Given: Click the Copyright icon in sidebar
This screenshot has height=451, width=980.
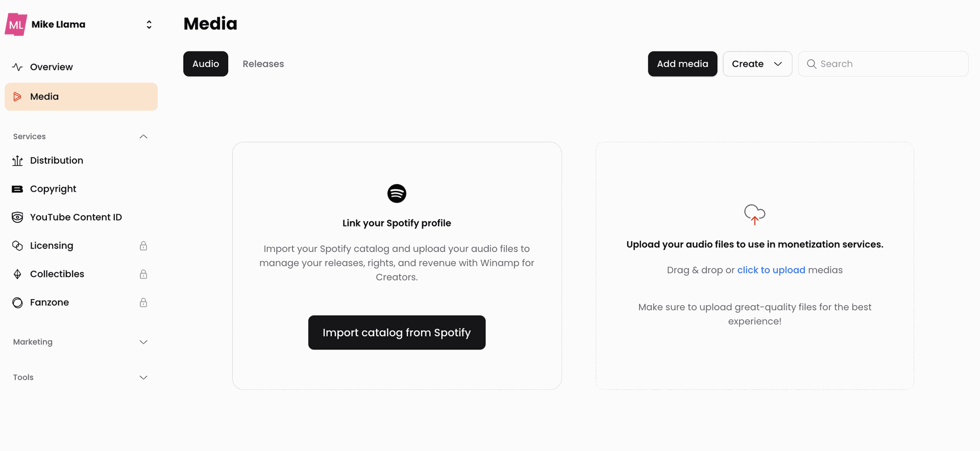Looking at the screenshot, I should [17, 189].
